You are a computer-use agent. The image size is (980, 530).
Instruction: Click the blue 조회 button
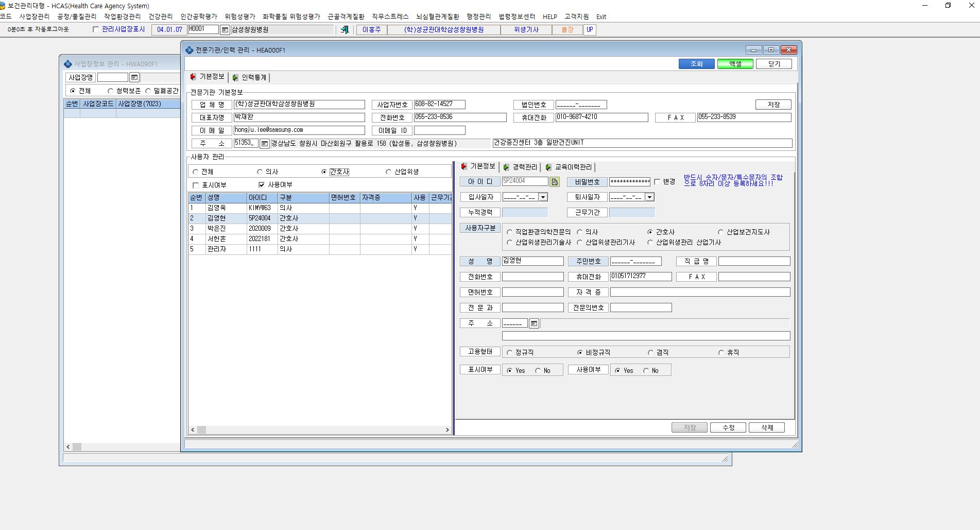tap(696, 64)
